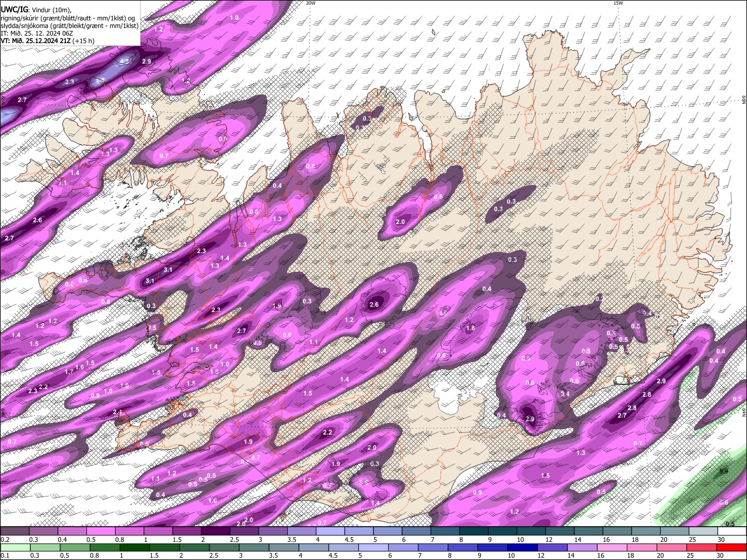Viewport: 747px width, 560px height.
Task: Click the '1.8' precipitation value on map
Action: 470,328
